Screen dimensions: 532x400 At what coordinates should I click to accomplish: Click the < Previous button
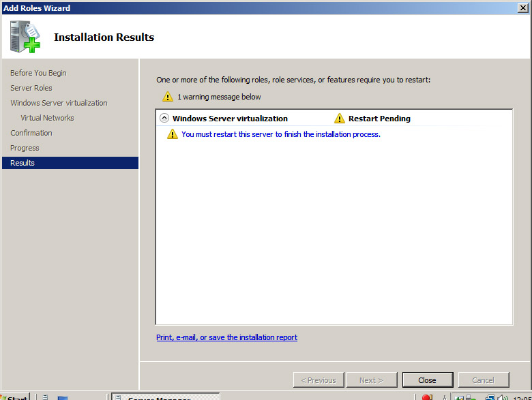319,380
